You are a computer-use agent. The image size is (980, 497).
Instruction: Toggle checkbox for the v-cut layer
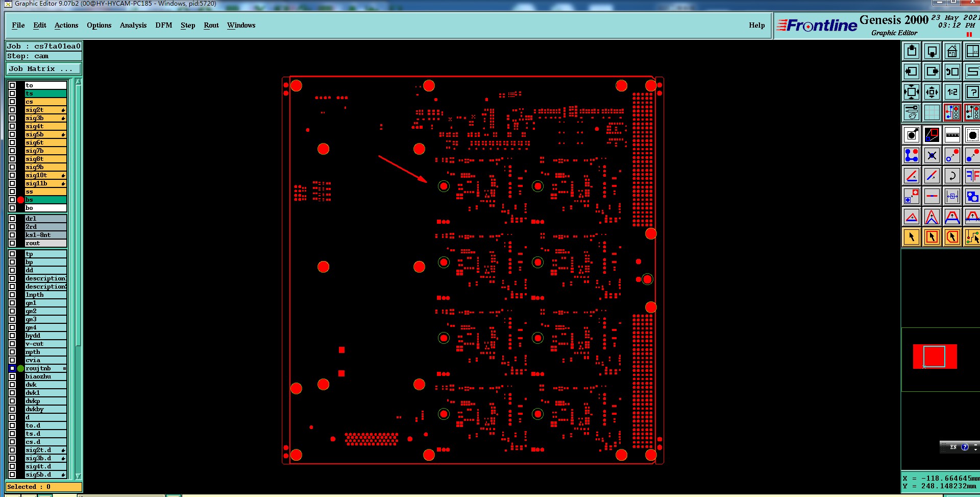coord(12,344)
